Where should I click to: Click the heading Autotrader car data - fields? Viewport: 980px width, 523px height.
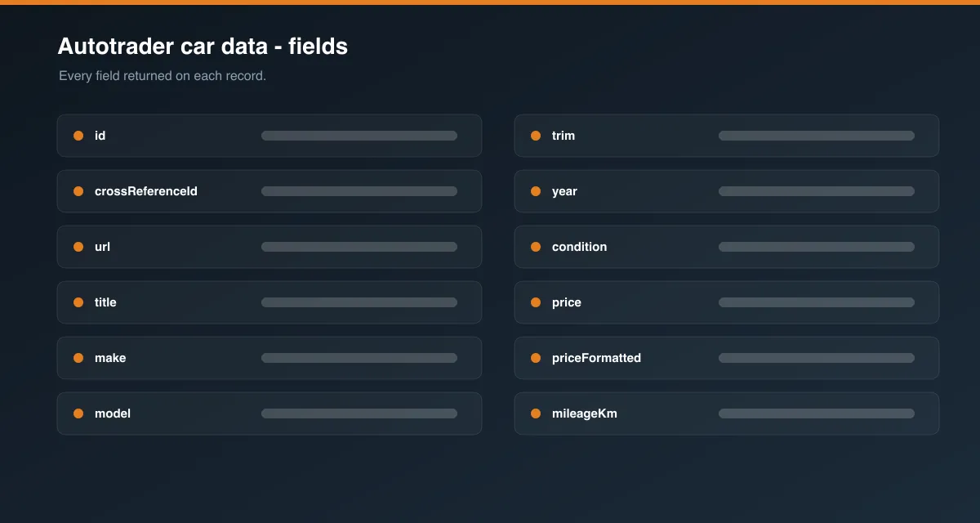point(203,47)
